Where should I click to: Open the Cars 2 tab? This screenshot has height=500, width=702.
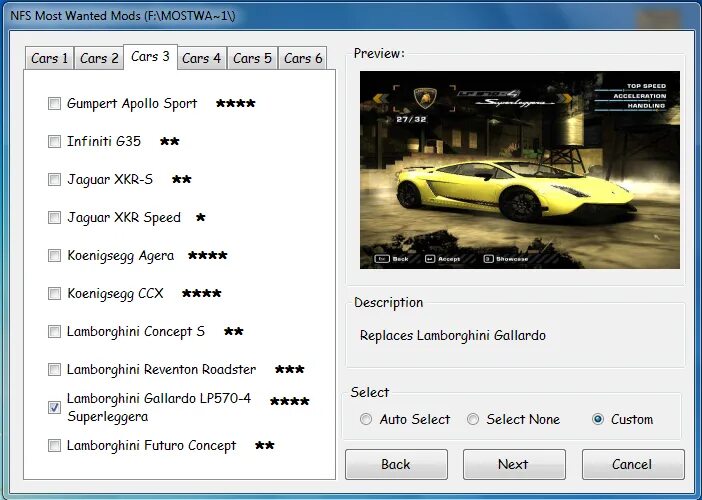(99, 58)
